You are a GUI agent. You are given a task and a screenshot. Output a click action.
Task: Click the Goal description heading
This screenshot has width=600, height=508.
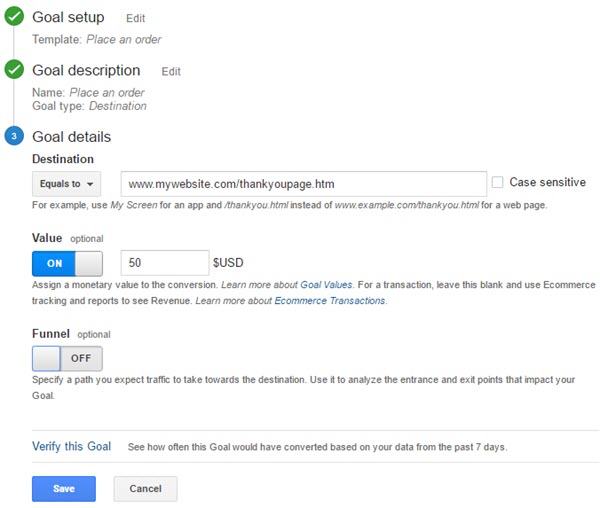click(86, 70)
